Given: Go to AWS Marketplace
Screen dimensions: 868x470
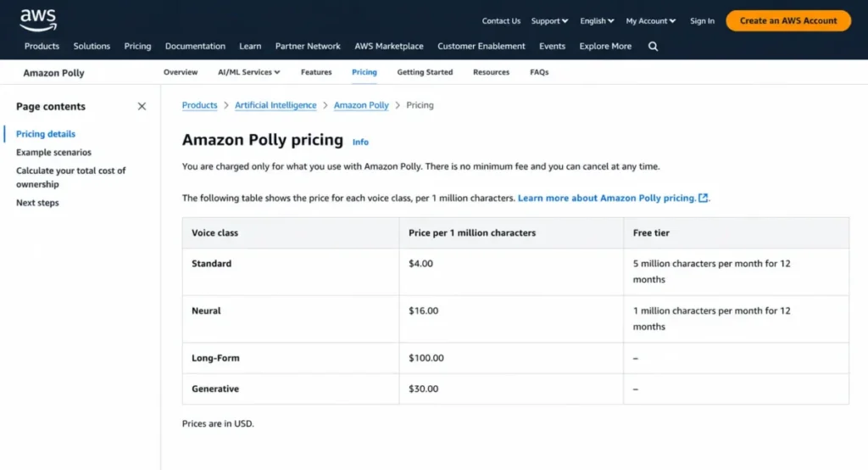Looking at the screenshot, I should 388,46.
